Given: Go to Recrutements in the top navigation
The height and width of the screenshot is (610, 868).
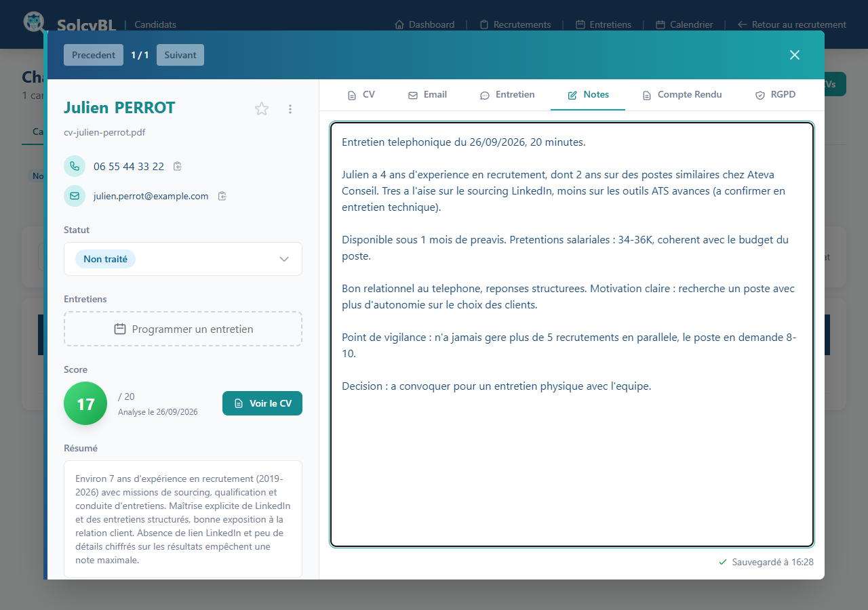Looking at the screenshot, I should 515,24.
